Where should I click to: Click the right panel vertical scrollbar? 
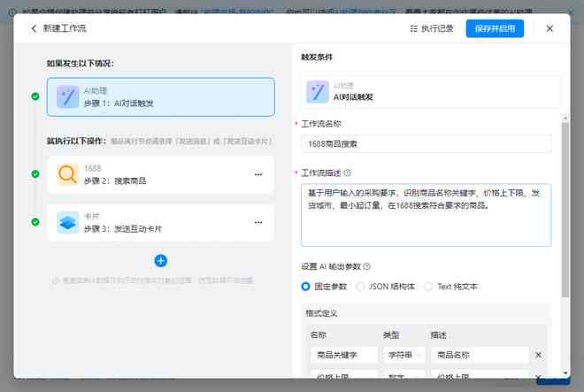tap(565, 210)
